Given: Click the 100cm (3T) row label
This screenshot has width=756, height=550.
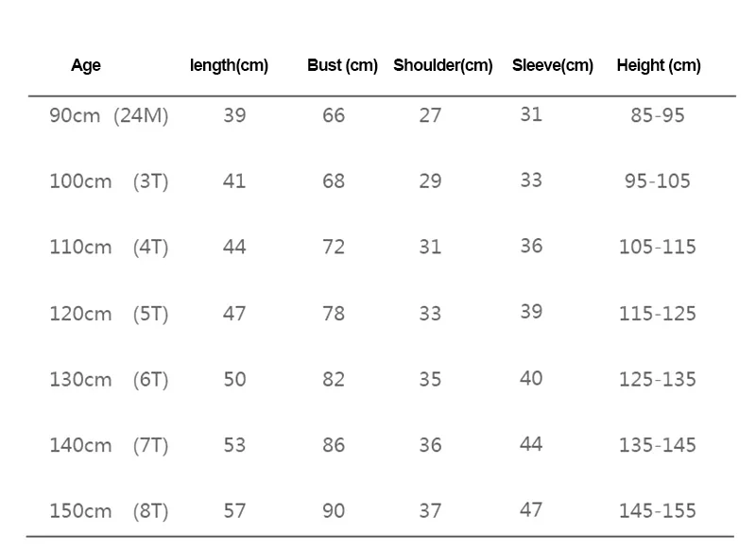Looking at the screenshot, I should coord(109,181).
